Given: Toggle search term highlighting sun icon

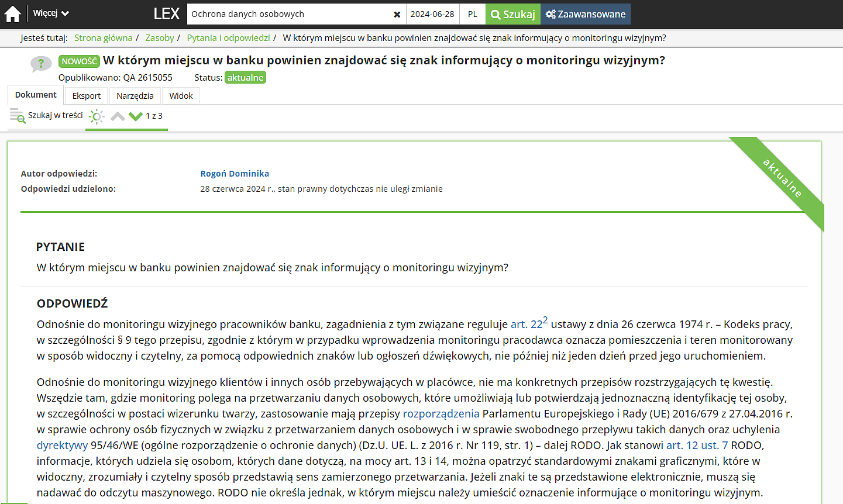Looking at the screenshot, I should pyautogui.click(x=97, y=116).
